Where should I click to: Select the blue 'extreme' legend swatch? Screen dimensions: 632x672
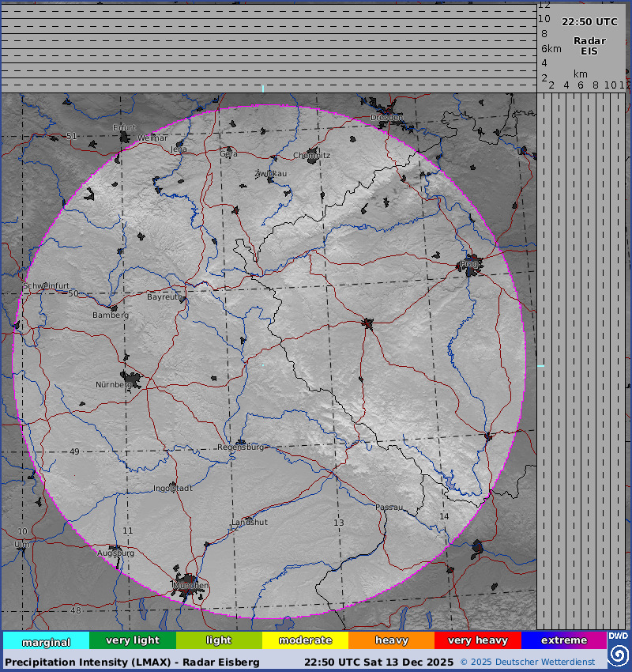563,640
